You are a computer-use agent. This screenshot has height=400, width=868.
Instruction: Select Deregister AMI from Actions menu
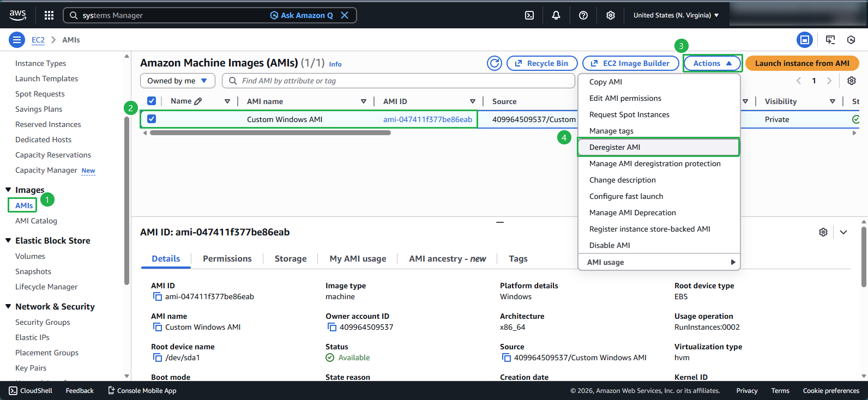click(x=615, y=147)
